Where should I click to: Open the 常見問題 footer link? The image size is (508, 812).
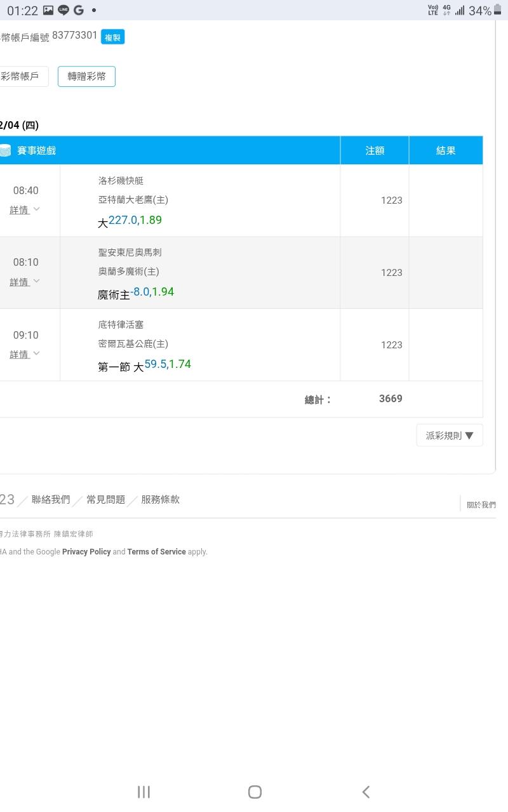tap(106, 499)
